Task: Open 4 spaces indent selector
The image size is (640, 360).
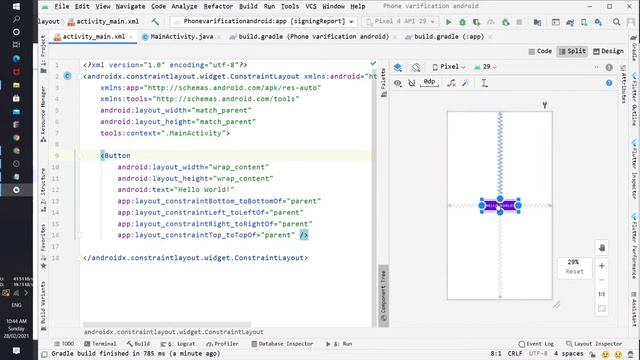Action: (x=568, y=353)
